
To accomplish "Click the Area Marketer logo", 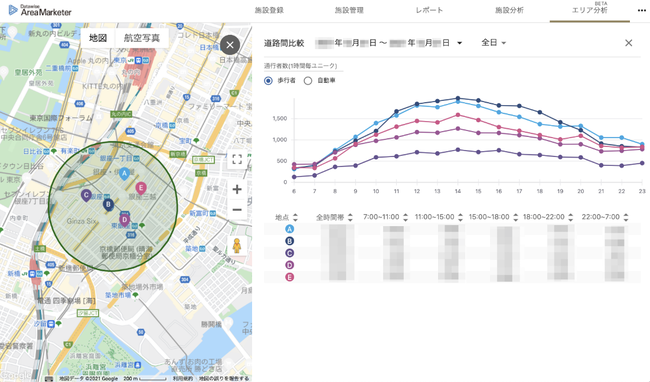I will 40,10.
